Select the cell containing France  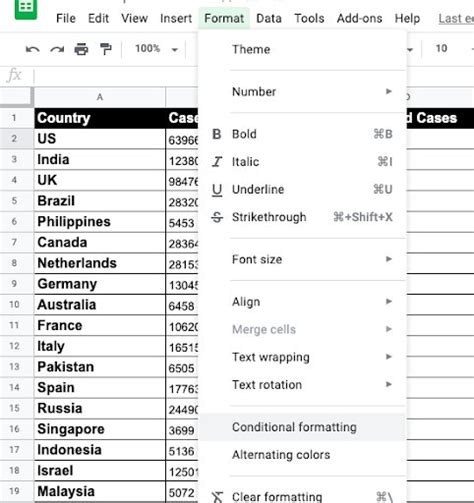(100, 325)
